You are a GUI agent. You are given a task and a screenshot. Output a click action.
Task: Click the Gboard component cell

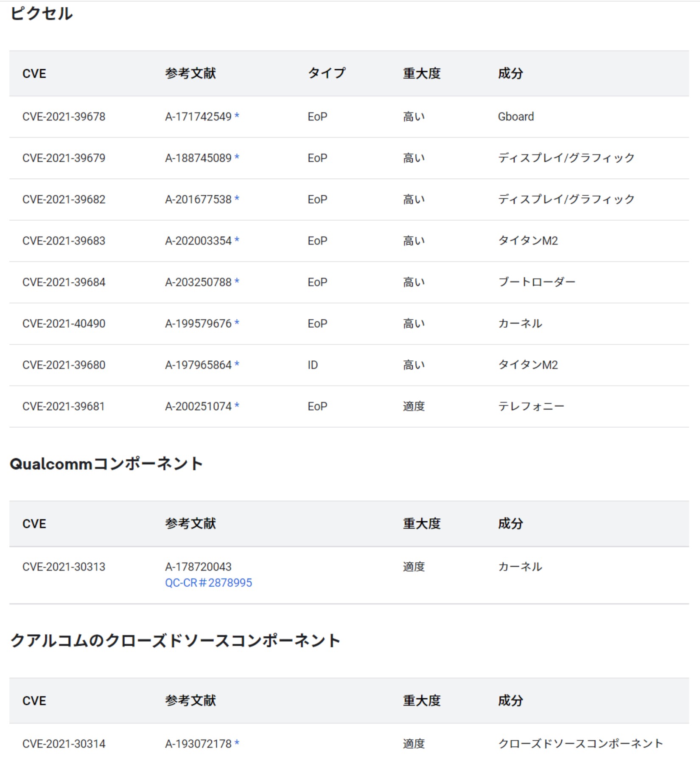tap(516, 117)
